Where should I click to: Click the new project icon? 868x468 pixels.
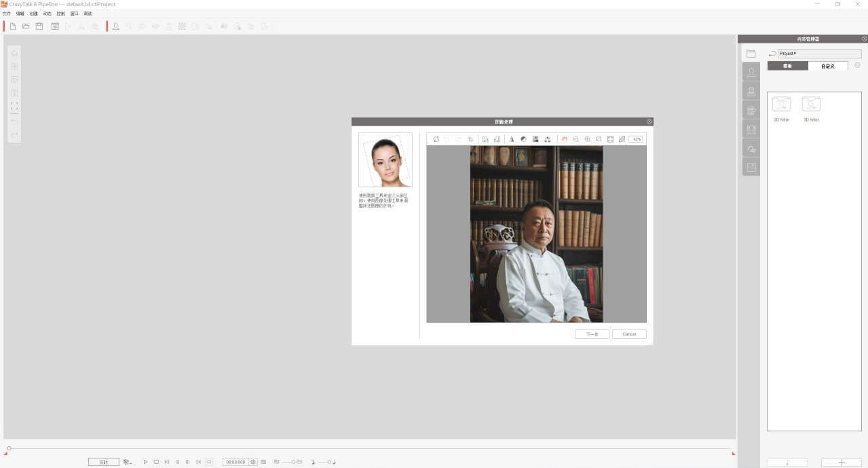point(13,26)
